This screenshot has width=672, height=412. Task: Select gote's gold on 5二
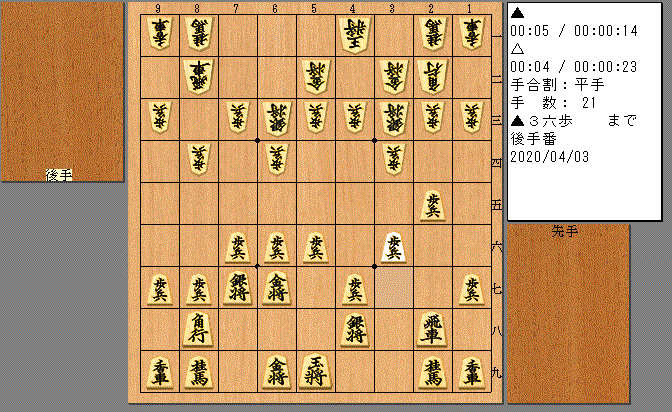[x=316, y=76]
